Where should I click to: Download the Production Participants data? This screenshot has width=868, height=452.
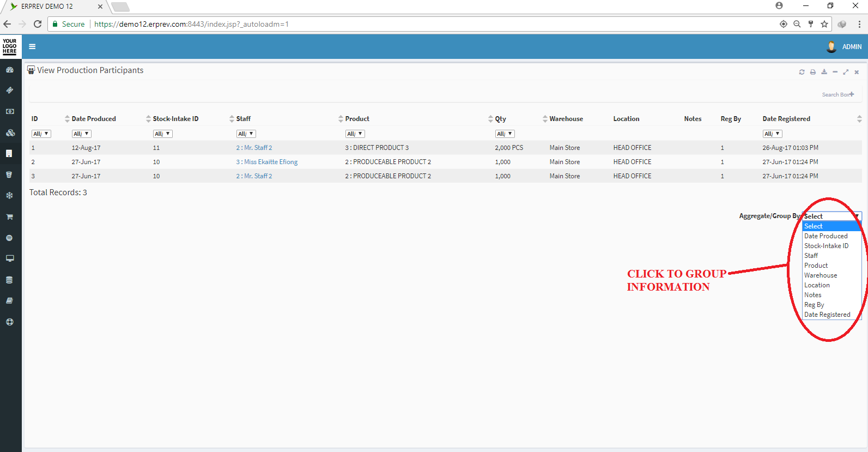[824, 72]
